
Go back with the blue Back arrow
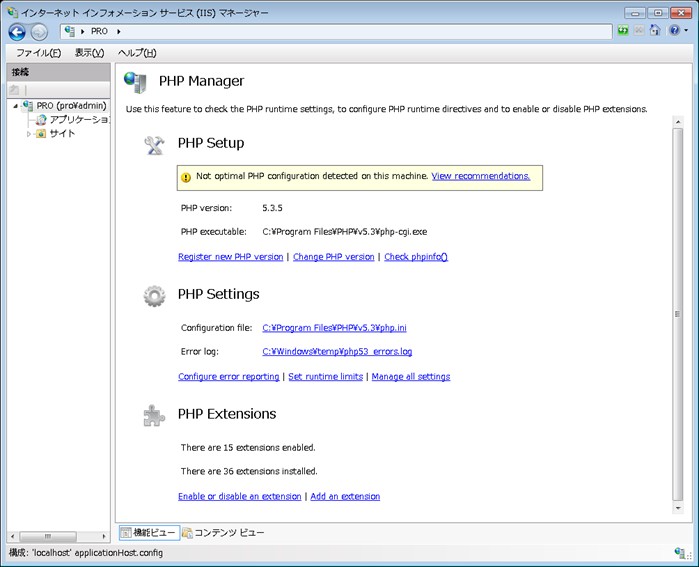pos(17,32)
